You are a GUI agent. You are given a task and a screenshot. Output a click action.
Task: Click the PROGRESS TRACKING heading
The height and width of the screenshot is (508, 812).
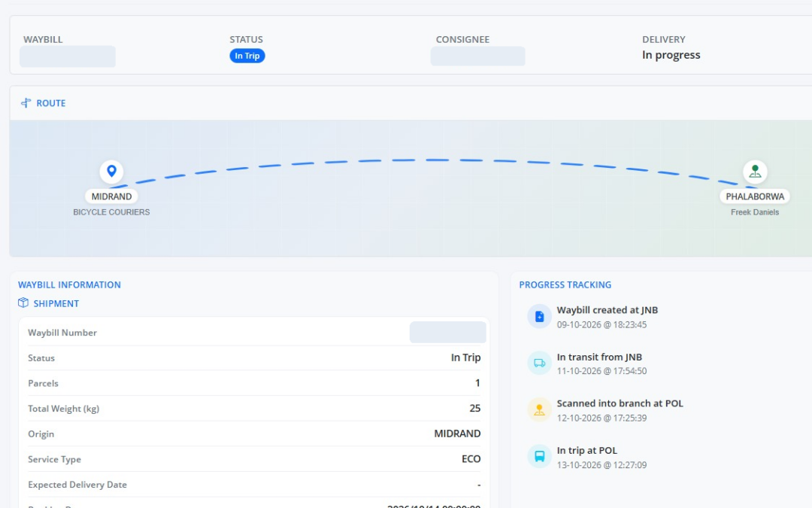tap(565, 284)
